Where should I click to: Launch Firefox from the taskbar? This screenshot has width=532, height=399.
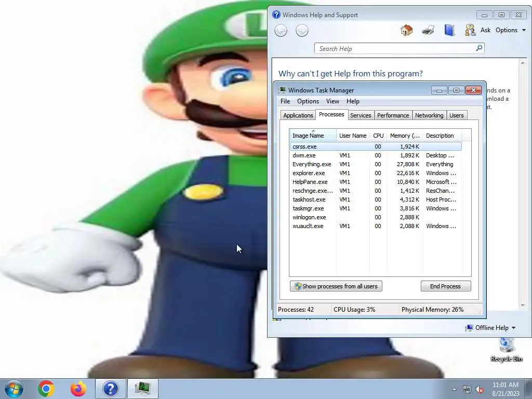[78, 389]
